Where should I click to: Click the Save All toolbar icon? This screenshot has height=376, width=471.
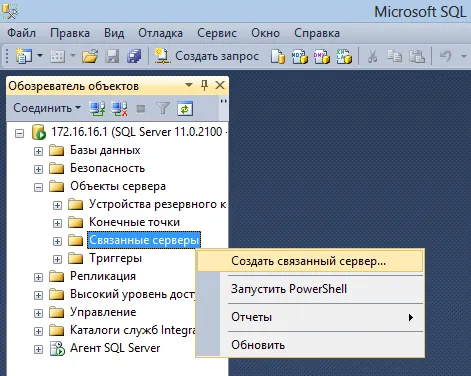click(x=134, y=56)
